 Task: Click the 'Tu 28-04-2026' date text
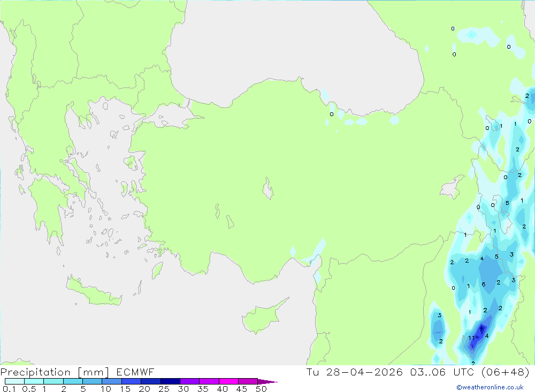pyautogui.click(x=355, y=372)
